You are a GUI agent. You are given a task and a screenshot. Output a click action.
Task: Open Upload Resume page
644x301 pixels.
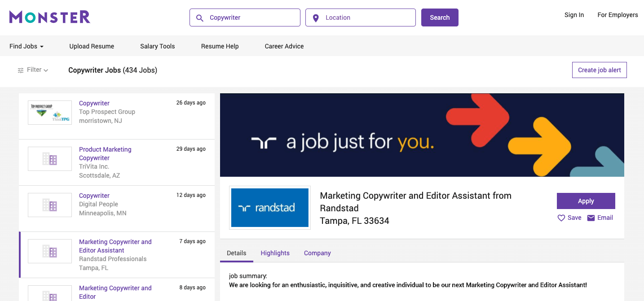(x=92, y=46)
